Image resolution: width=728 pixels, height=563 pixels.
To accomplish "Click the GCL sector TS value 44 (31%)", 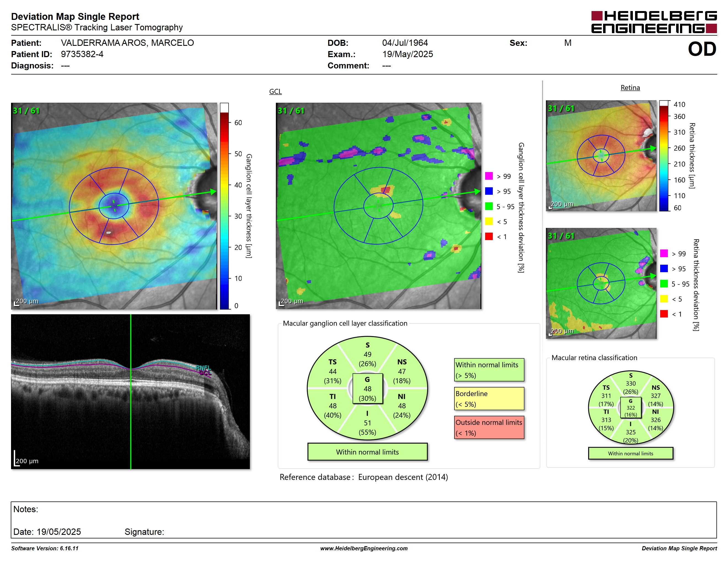I will tap(333, 376).
